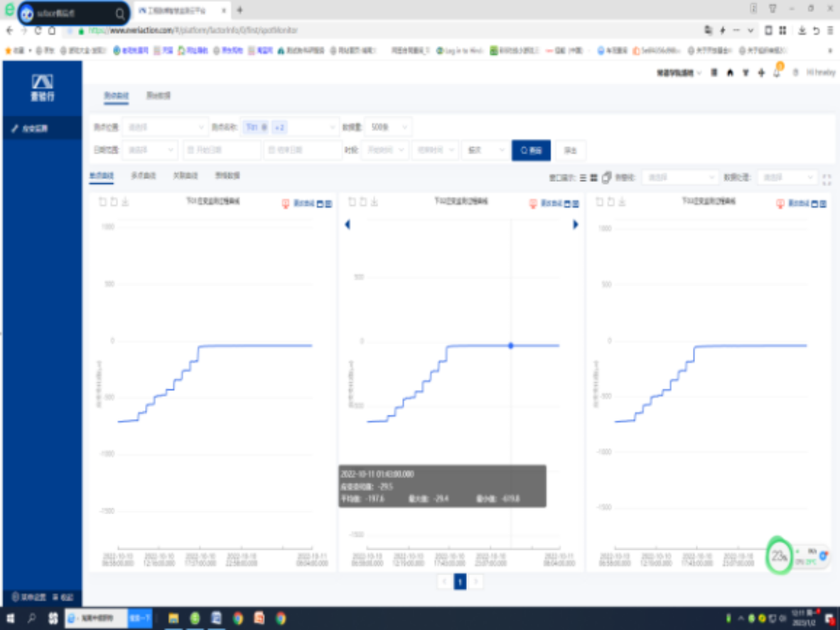Image resolution: width=840 pixels, height=630 pixels.
Task: Click the cross-arrows icon in the top header
Action: [761, 72]
